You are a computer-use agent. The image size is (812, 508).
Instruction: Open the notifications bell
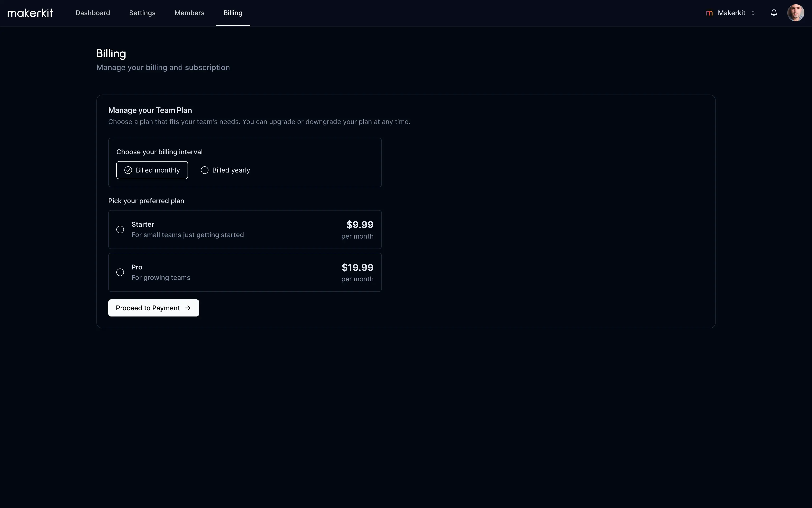coord(774,13)
